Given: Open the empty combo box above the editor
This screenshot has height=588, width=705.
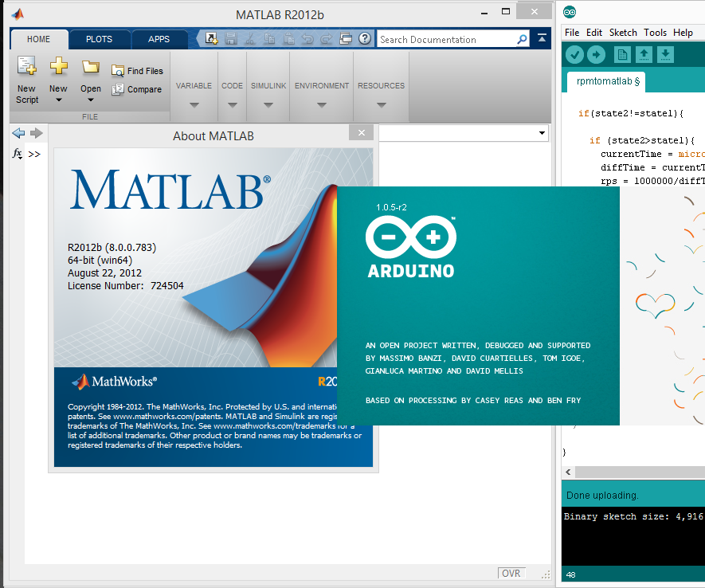Looking at the screenshot, I should coord(463,132).
